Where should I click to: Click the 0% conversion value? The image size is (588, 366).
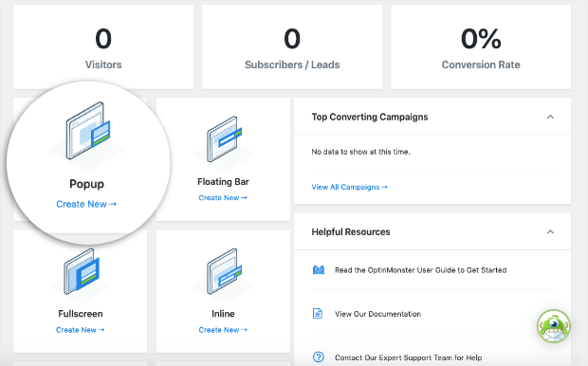tap(481, 39)
